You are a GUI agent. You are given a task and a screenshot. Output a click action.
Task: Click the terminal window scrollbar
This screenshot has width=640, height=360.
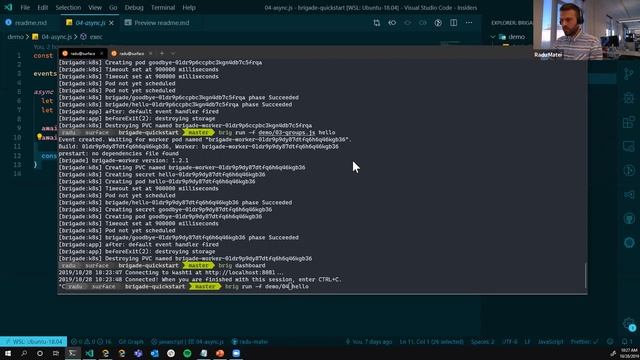pyautogui.click(x=585, y=276)
